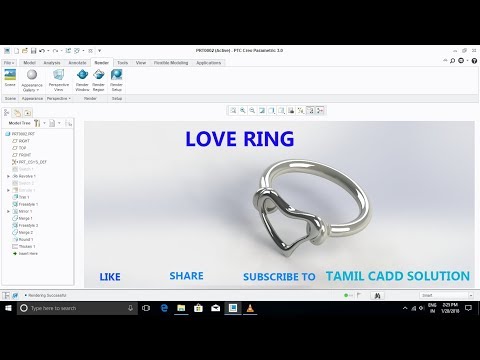Viewport: 480px width, 360px height.
Task: Open the Datum Display Filters icon
Action: (301, 110)
